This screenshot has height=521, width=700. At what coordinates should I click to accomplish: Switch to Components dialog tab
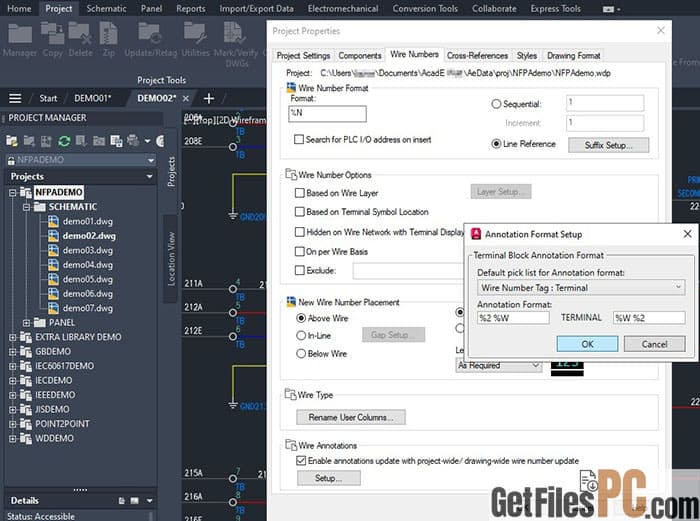point(360,55)
